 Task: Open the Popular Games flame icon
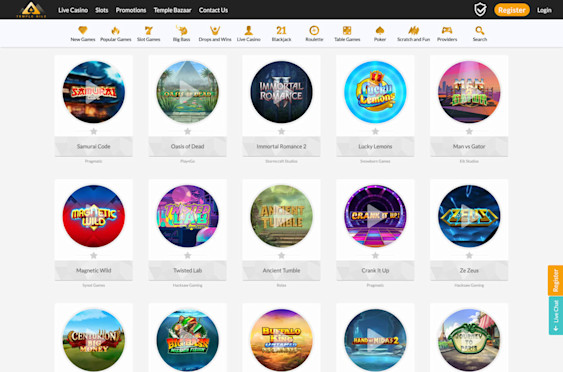[115, 31]
